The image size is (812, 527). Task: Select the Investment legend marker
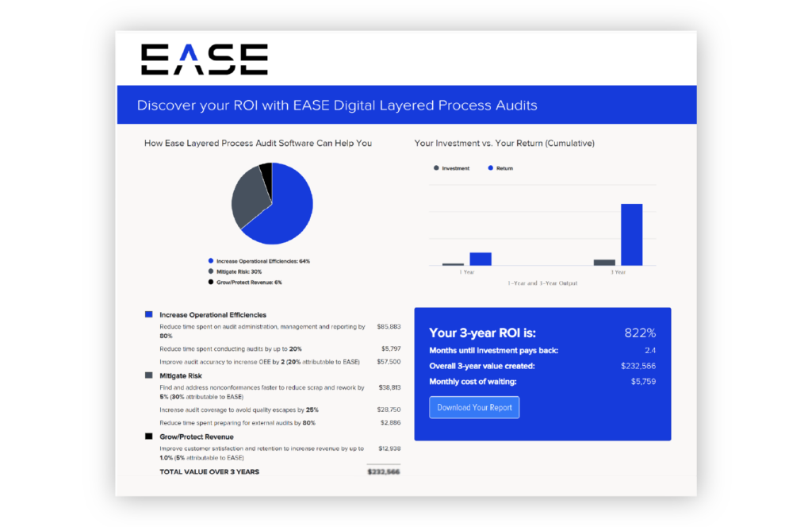point(436,168)
